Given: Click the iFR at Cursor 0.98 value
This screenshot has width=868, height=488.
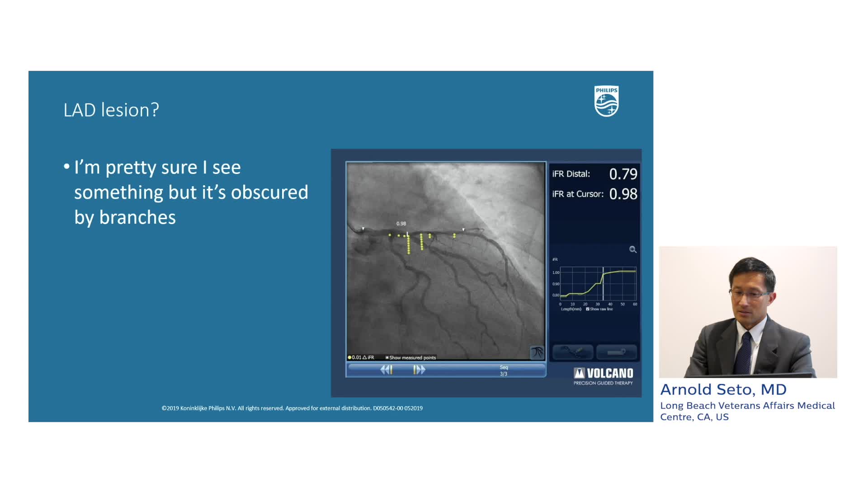Looking at the screenshot, I should (623, 194).
